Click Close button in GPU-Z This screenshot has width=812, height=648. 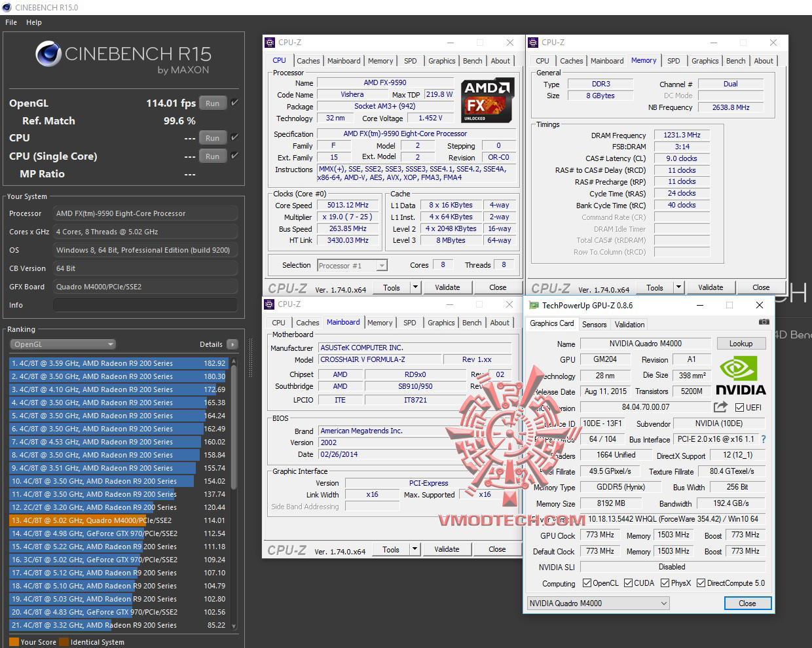point(747,603)
